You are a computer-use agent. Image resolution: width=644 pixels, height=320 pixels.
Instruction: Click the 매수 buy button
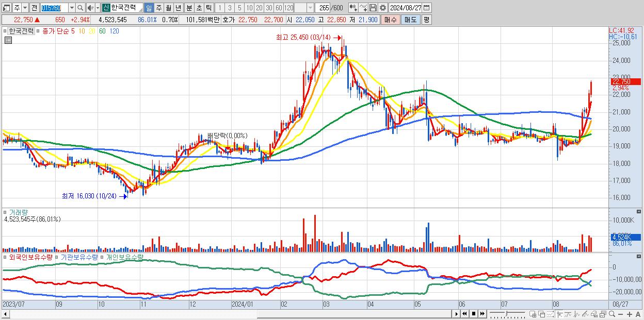tap(391, 20)
